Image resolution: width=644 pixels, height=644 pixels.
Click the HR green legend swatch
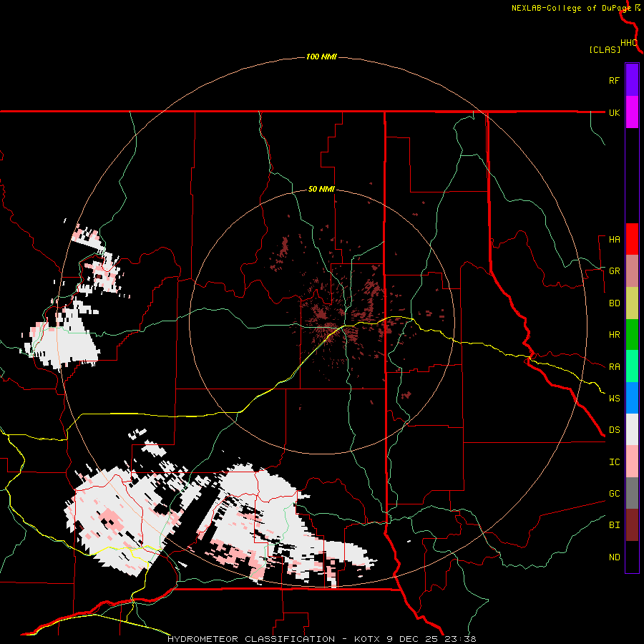click(x=632, y=334)
